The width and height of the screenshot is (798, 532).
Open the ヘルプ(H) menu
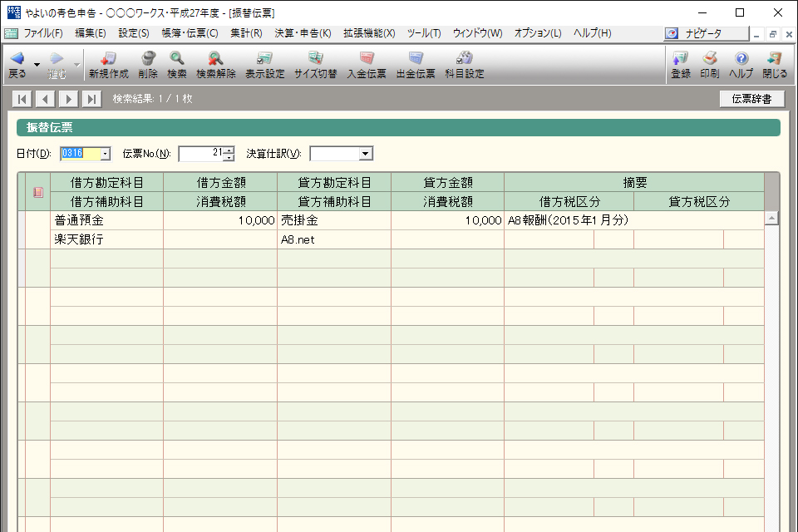click(x=593, y=33)
